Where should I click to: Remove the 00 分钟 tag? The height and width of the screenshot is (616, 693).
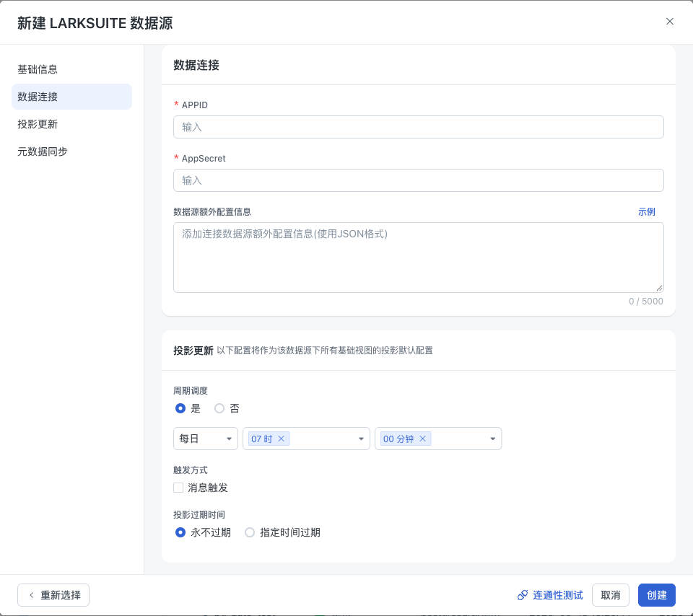422,439
